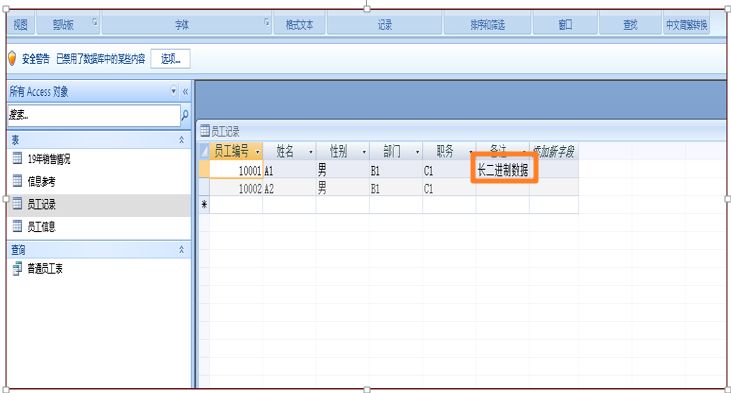Collapse the navigation pane with double chevron

[185, 91]
